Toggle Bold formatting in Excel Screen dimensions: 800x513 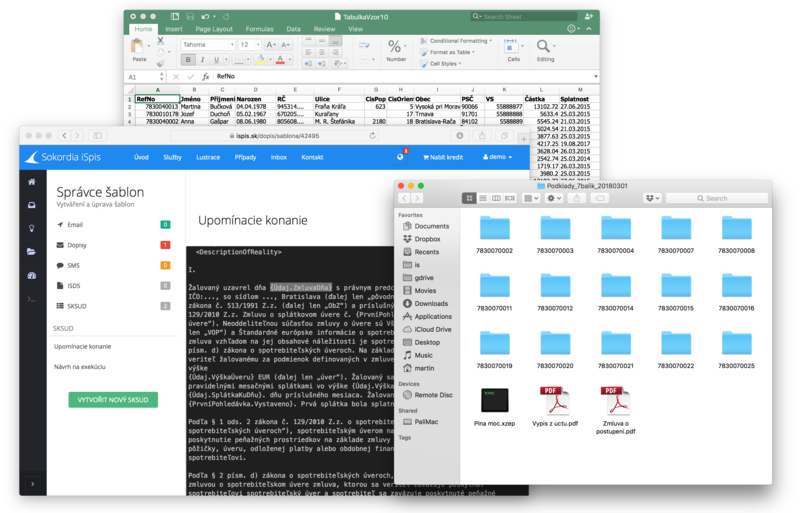click(x=188, y=60)
